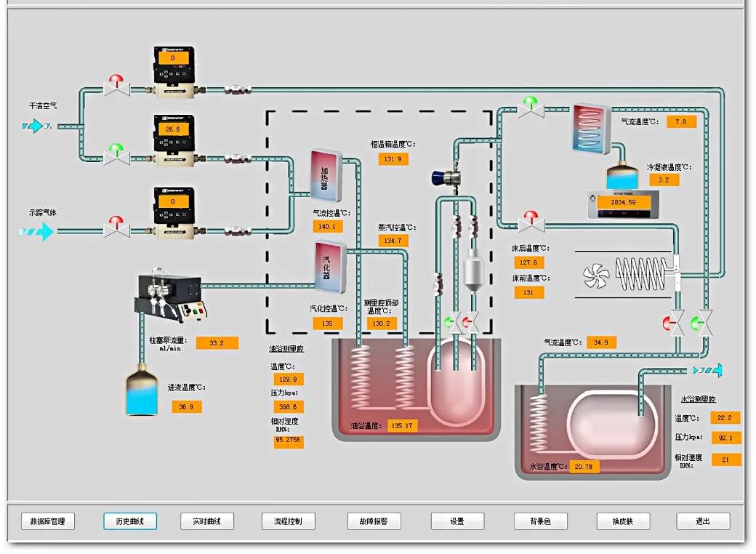756x554 pixels.
Task: Open the 历史曲线 history curve view
Action: click(x=130, y=521)
